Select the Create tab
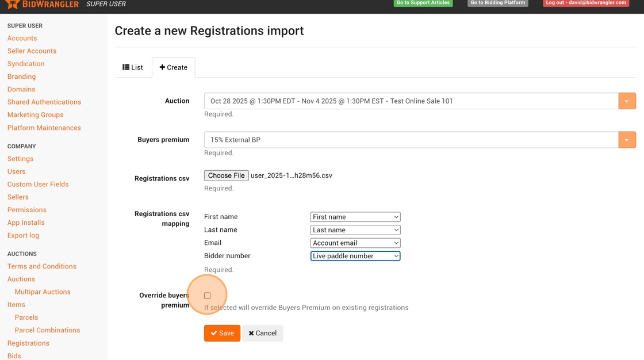This screenshot has height=360, width=644. (x=174, y=67)
